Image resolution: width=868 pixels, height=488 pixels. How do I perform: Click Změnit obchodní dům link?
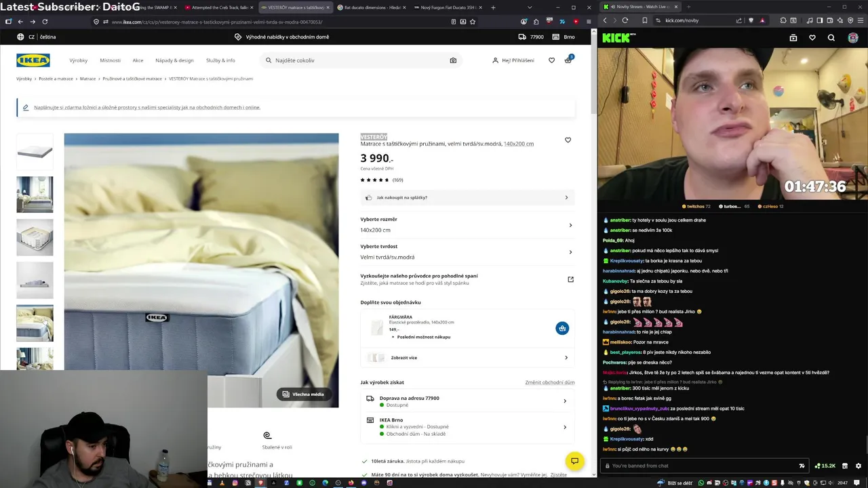pos(550,382)
